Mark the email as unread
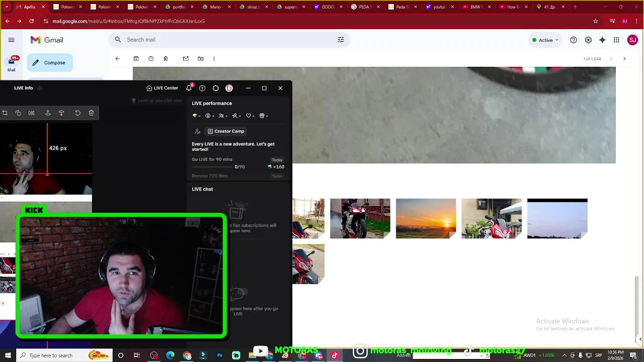The image size is (644, 362). [x=186, y=59]
